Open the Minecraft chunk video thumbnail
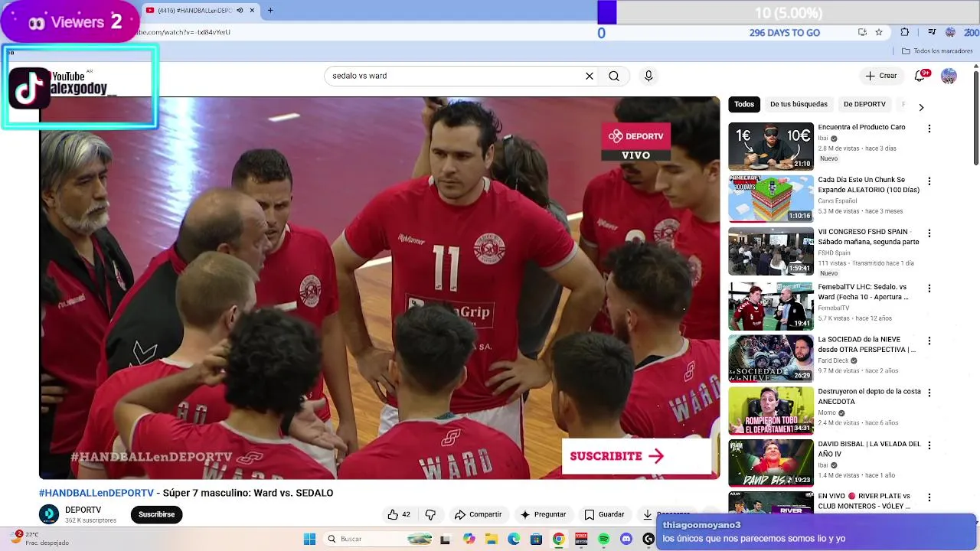 770,198
